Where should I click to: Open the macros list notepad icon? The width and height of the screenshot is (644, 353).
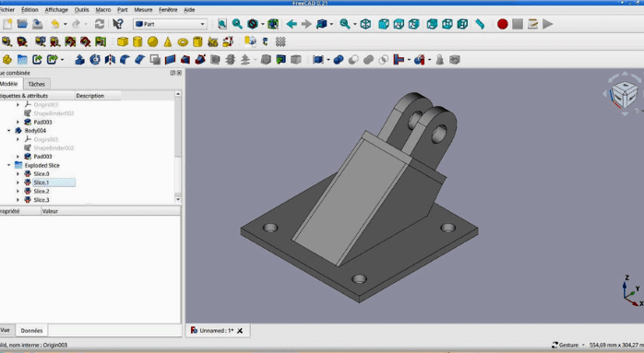click(x=532, y=24)
